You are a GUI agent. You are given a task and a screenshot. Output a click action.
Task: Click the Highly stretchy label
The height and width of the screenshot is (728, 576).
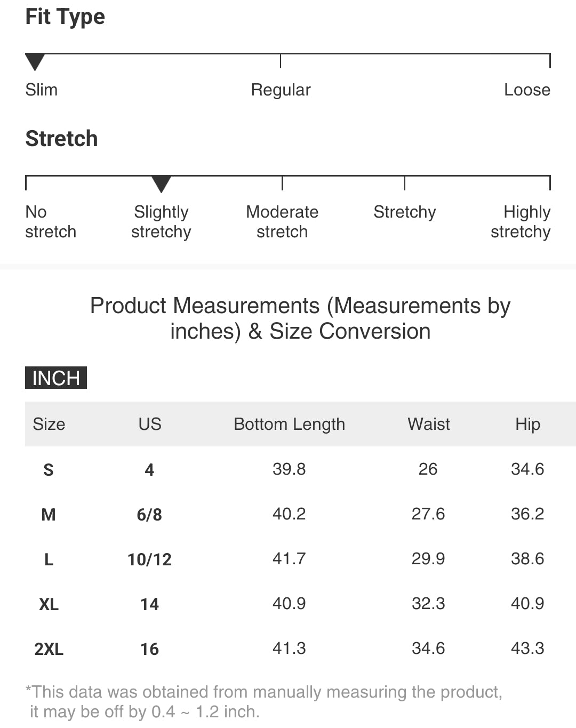521,222
